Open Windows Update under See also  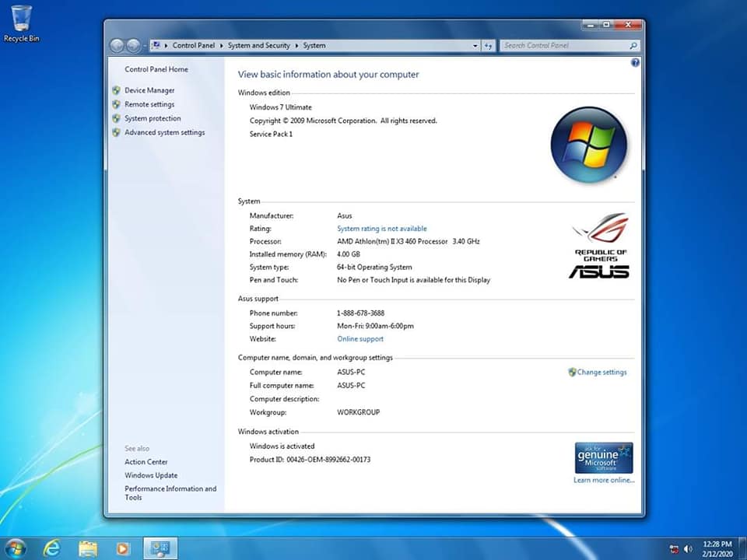coord(151,475)
